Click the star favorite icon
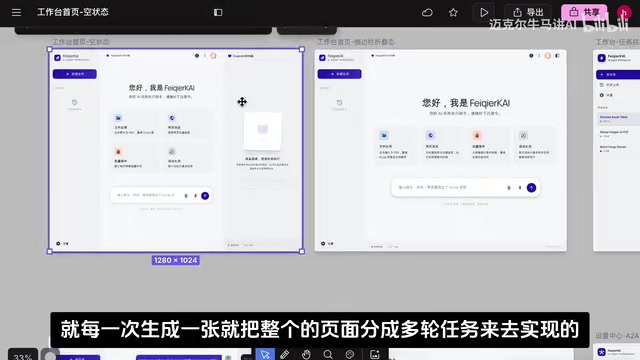 [453, 13]
